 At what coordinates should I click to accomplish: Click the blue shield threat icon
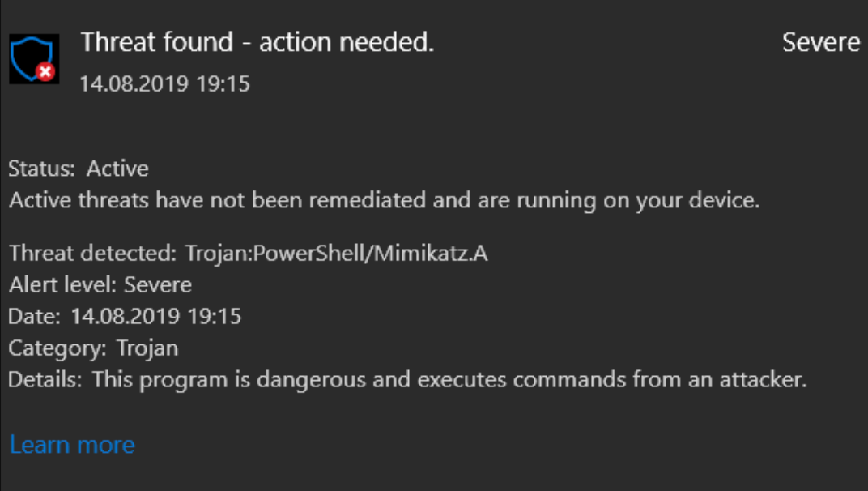pos(32,57)
